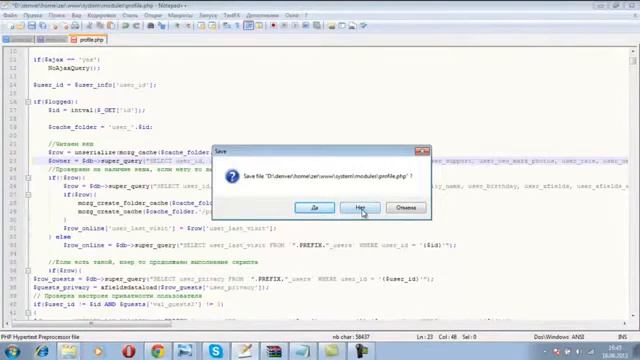The image size is (640, 360).
Task: Click the INS indicator in status bar
Action: click(x=622, y=337)
